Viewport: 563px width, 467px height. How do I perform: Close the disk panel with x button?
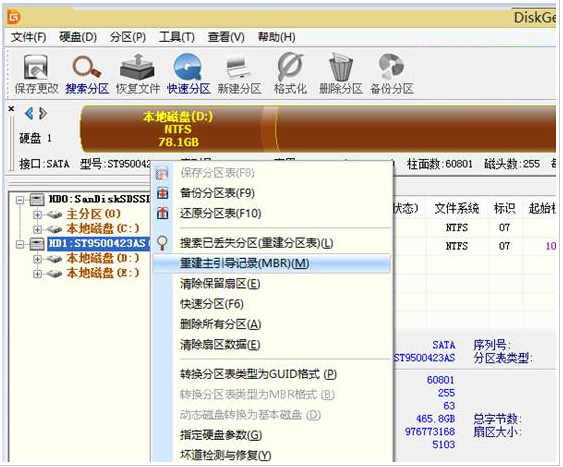[x=11, y=108]
